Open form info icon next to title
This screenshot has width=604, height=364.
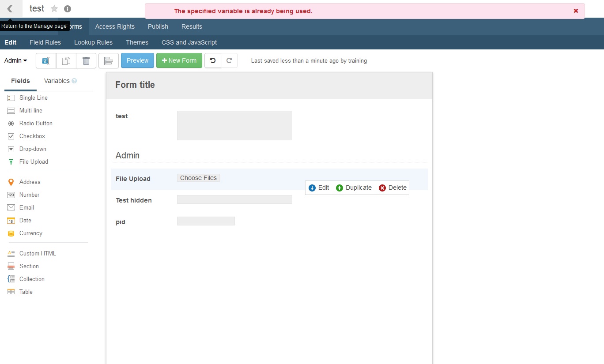tap(68, 9)
